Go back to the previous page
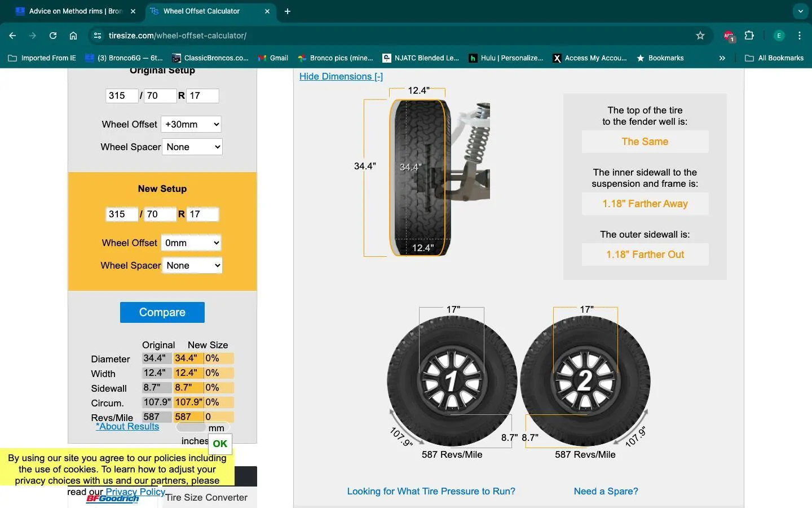The width and height of the screenshot is (812, 508). click(x=12, y=36)
